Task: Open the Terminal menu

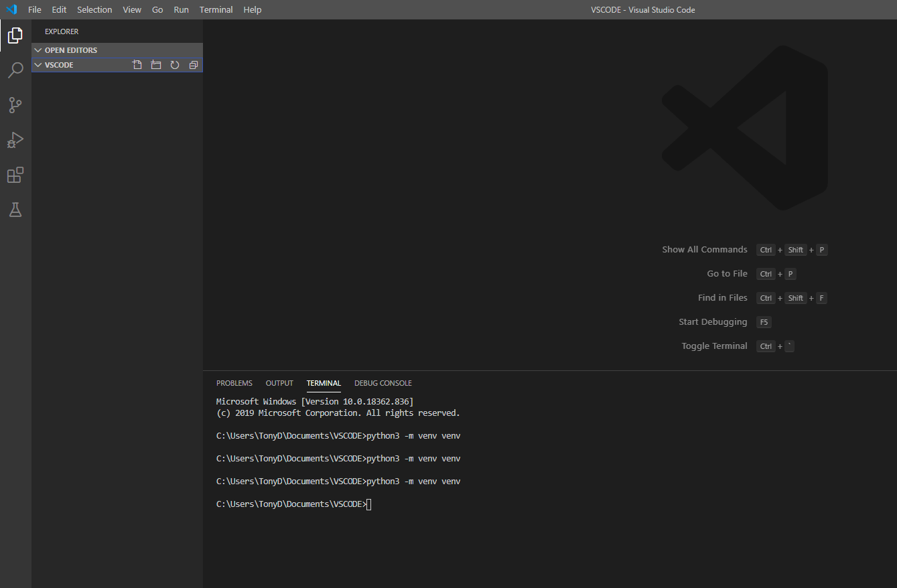Action: [x=216, y=9]
